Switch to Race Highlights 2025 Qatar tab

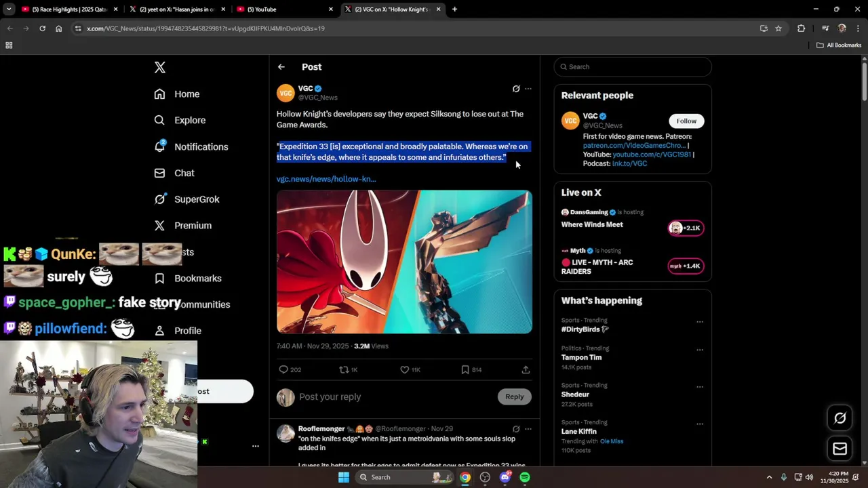(69, 9)
